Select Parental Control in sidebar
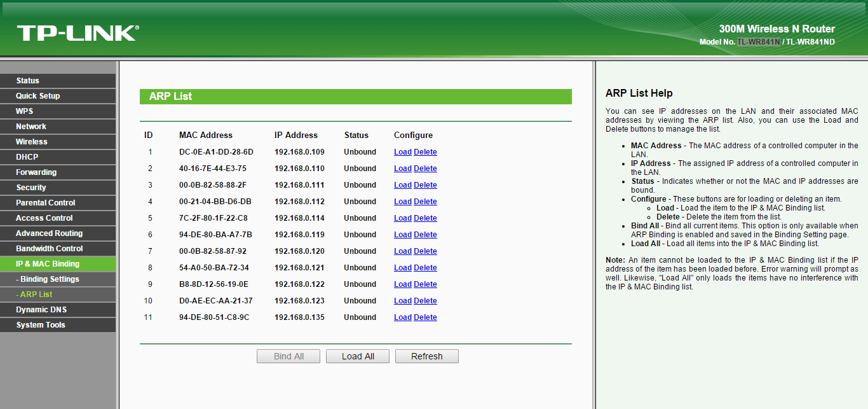The image size is (868, 409). (46, 203)
